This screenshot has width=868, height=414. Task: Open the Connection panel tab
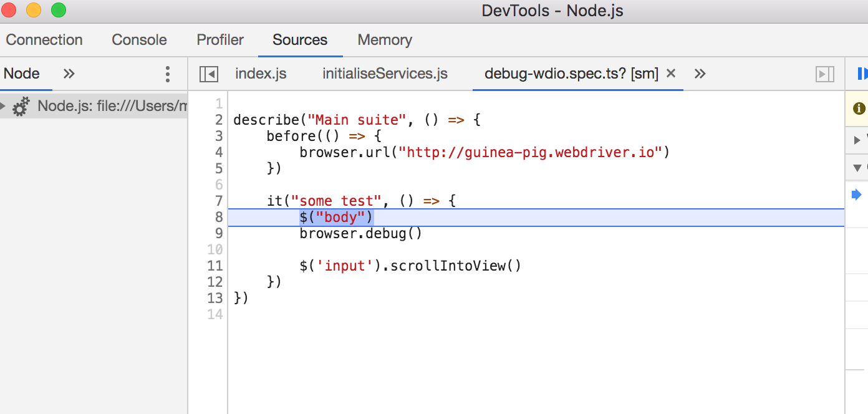[44, 40]
